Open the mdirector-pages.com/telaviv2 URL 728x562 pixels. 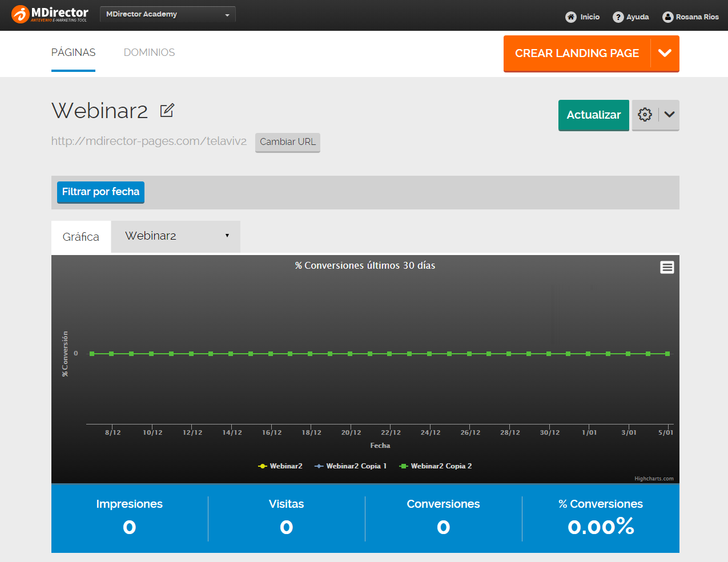(x=149, y=141)
